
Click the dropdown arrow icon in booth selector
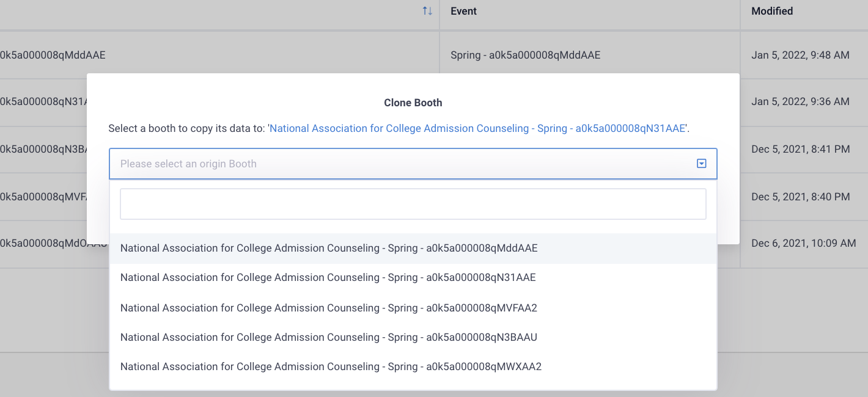click(702, 164)
